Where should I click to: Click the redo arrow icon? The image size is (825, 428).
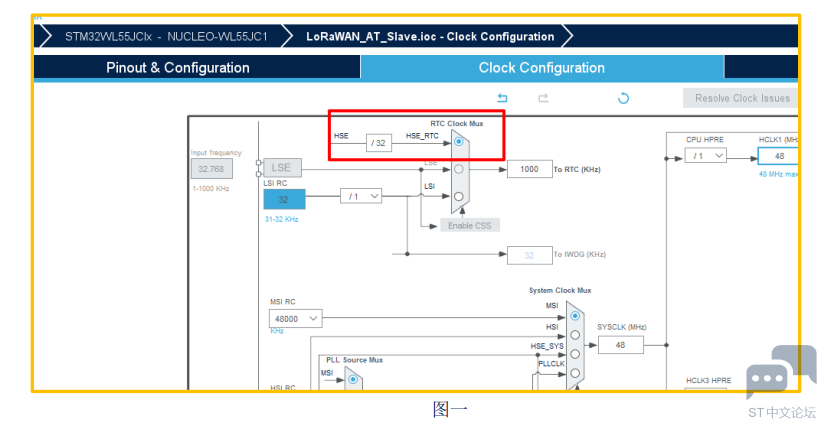pyautogui.click(x=544, y=98)
